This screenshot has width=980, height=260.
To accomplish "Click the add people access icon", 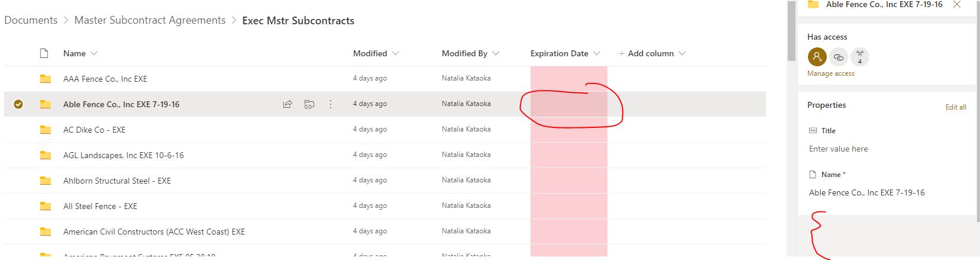I will pyautogui.click(x=817, y=57).
